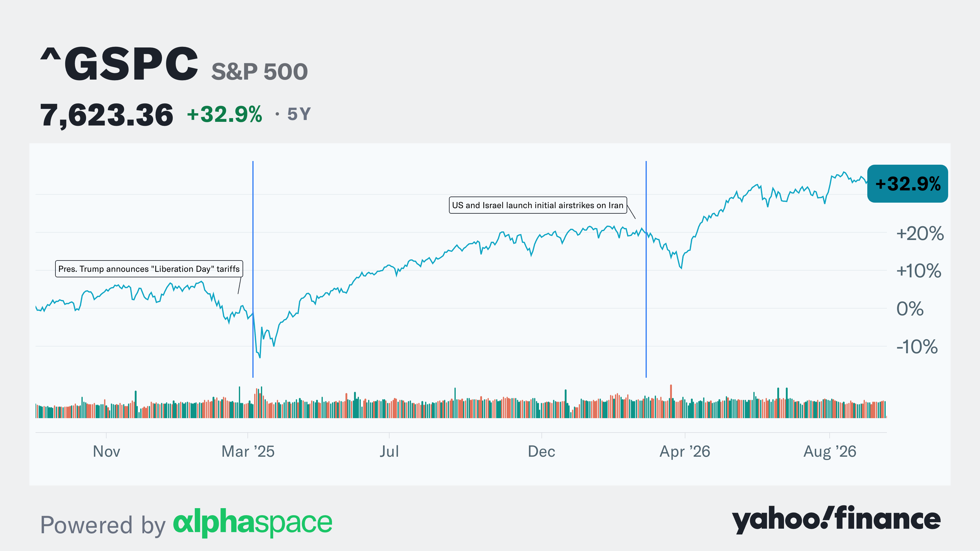Click the ^GSPC ticker symbol
This screenshot has height=551, width=980.
119,64
